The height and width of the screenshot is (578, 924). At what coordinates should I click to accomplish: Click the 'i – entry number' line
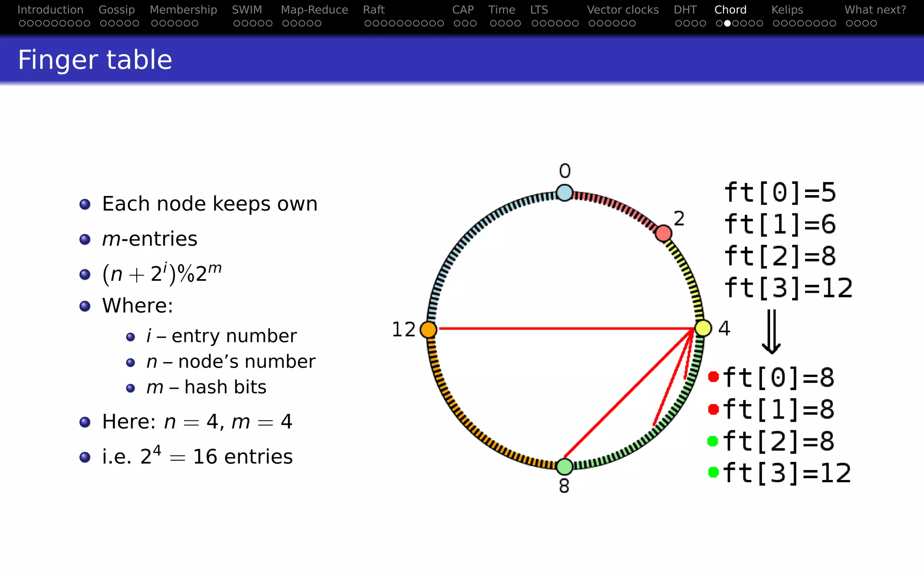pos(222,336)
